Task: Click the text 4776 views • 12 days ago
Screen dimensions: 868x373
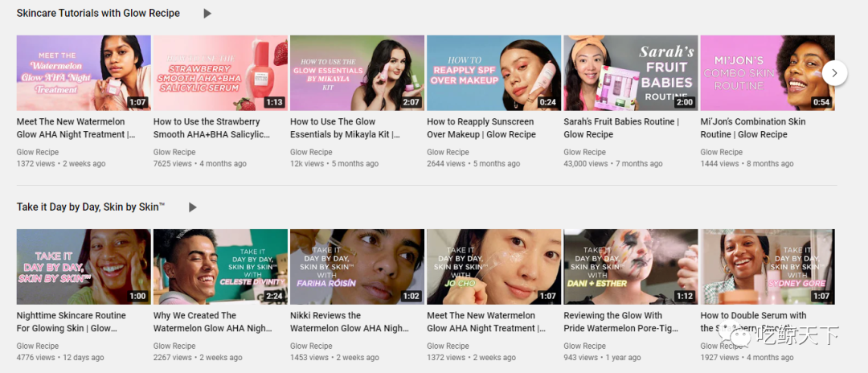Action: [x=60, y=358]
